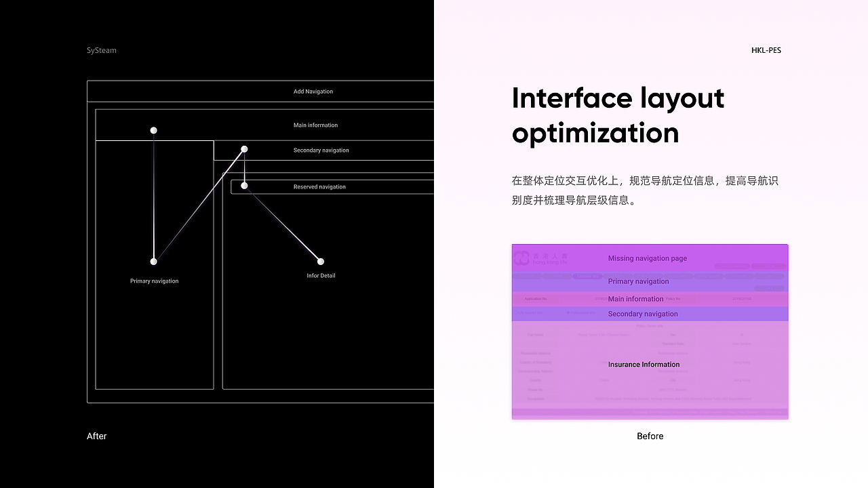Click the node dot beside 'Reserved navigation'

pos(244,186)
